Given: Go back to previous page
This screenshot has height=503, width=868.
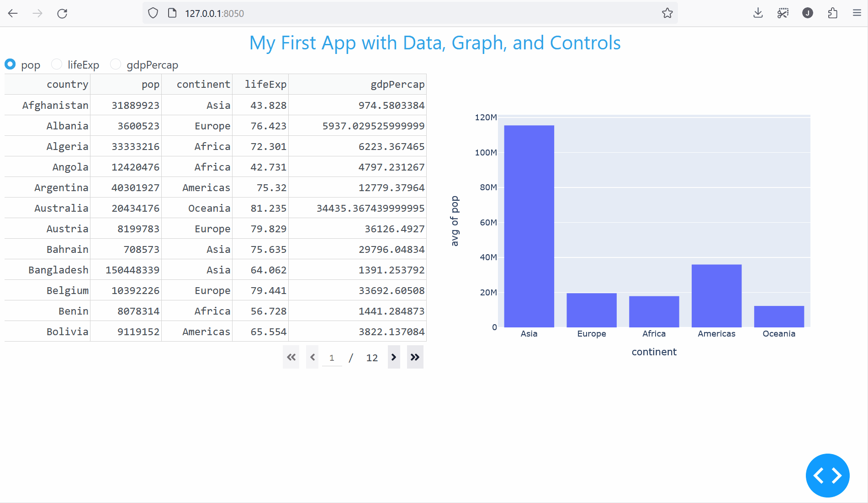Looking at the screenshot, I should 13,13.
